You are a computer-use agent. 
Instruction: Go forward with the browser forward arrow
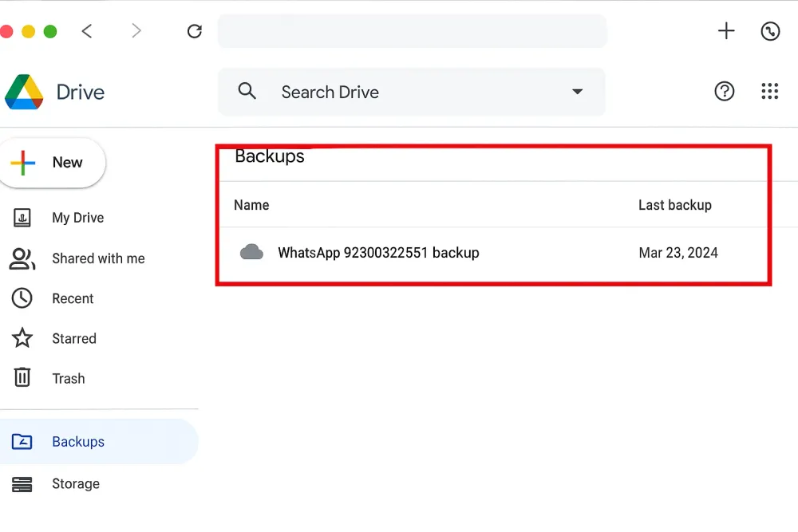coord(136,31)
